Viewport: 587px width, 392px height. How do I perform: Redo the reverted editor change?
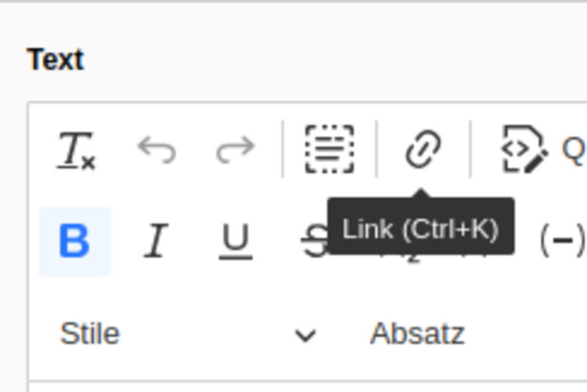click(236, 150)
